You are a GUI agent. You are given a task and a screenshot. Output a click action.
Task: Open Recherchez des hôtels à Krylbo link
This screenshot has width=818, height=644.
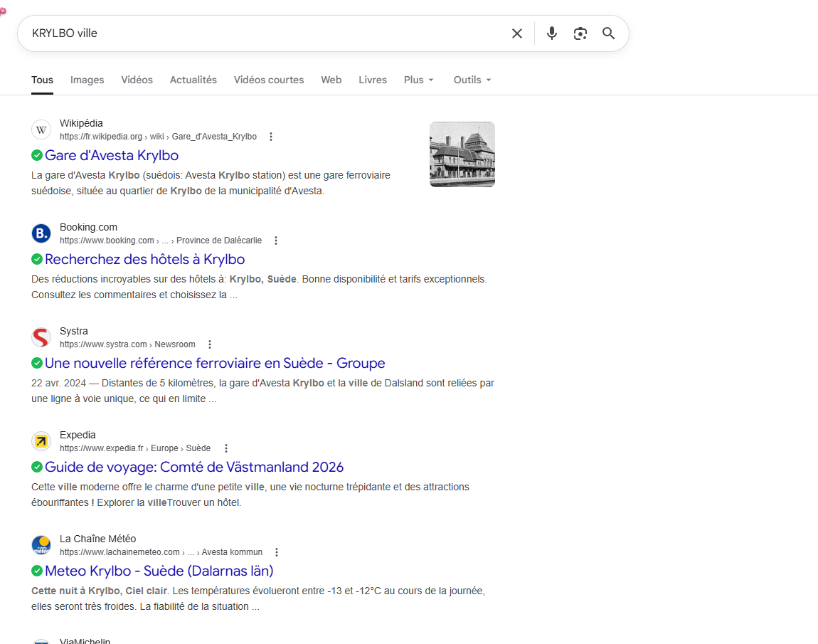[144, 259]
